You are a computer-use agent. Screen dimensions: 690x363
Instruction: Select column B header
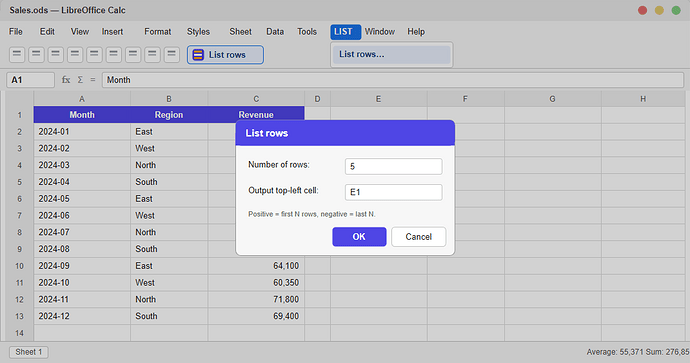pyautogui.click(x=169, y=99)
